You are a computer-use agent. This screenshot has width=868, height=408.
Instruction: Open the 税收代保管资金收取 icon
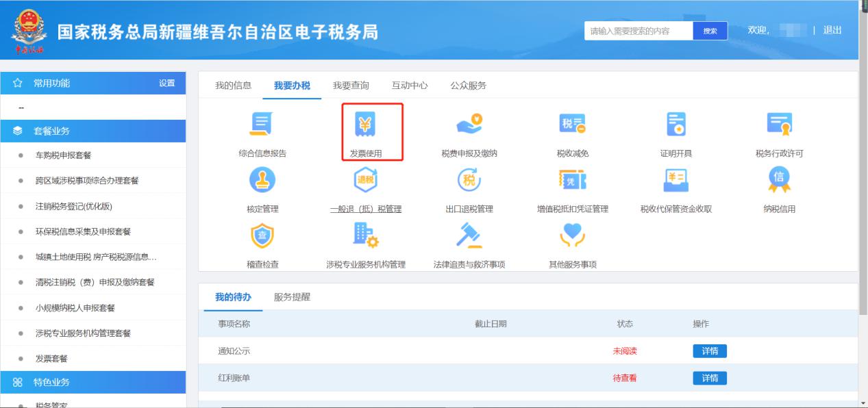(675, 180)
